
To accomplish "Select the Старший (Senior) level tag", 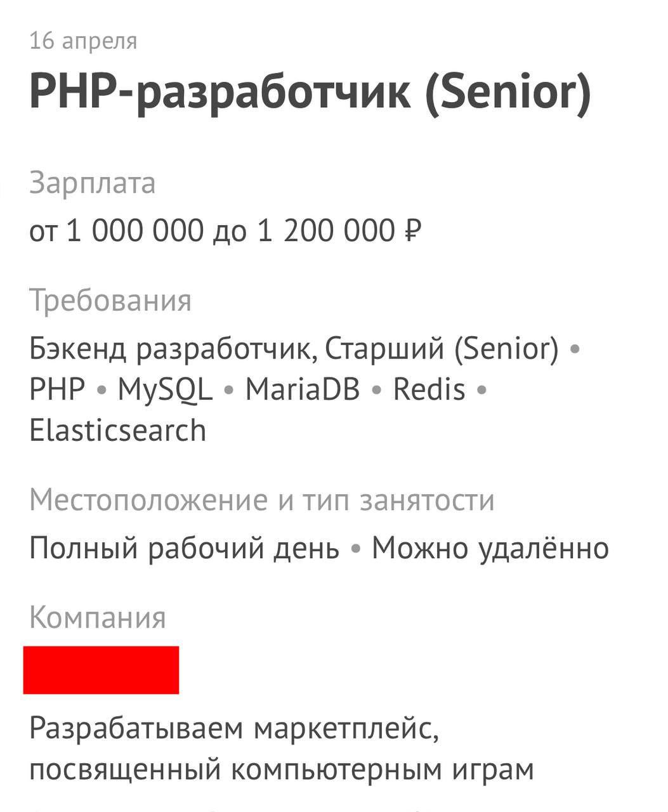I will [442, 349].
